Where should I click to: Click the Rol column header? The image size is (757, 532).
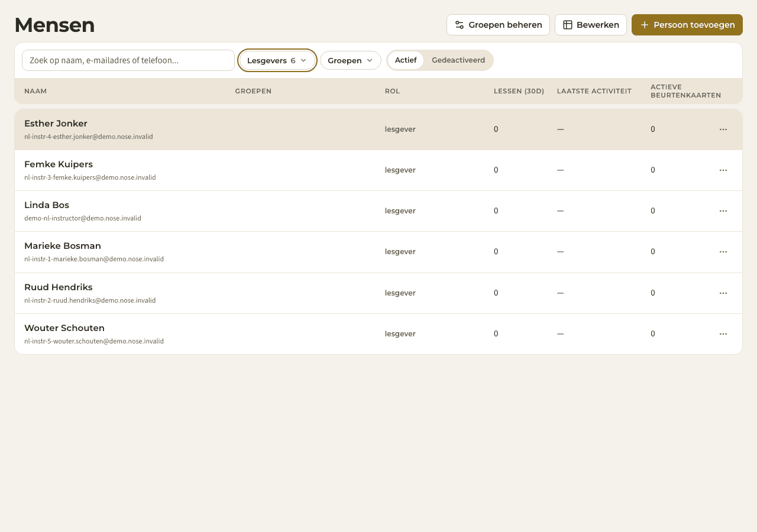point(393,91)
